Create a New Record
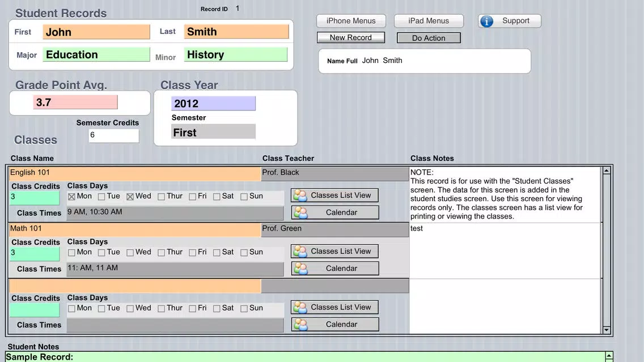The width and height of the screenshot is (644, 362). point(351,37)
